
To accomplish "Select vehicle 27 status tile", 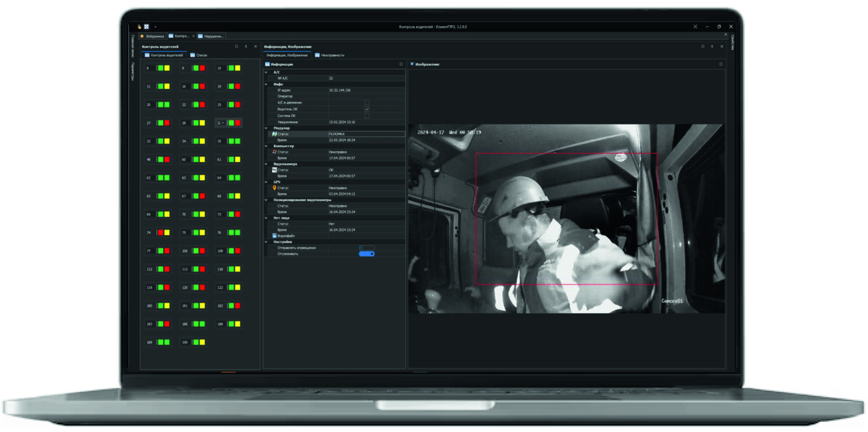I will coord(158,123).
